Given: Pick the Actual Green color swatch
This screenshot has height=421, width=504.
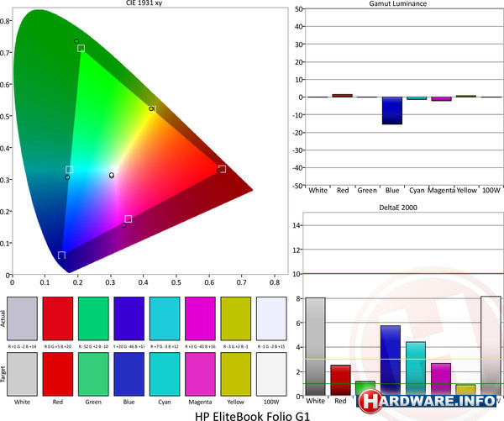Looking at the screenshot, I should pos(93,318).
